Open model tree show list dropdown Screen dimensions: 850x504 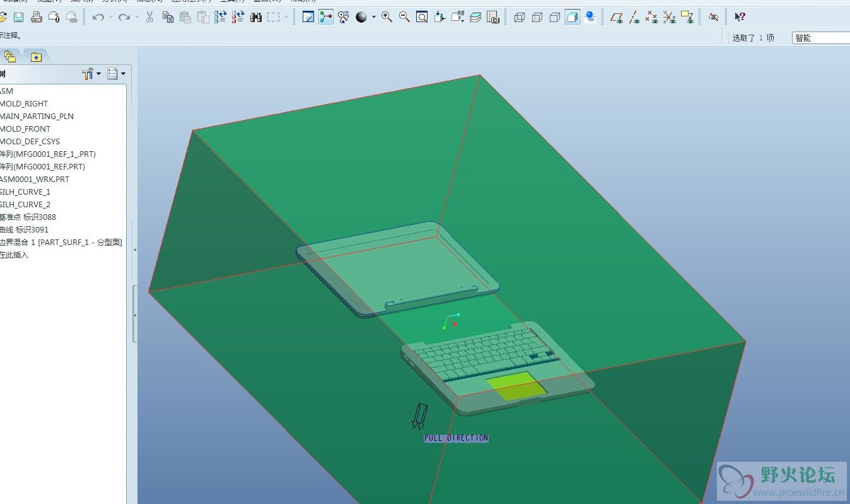point(116,74)
